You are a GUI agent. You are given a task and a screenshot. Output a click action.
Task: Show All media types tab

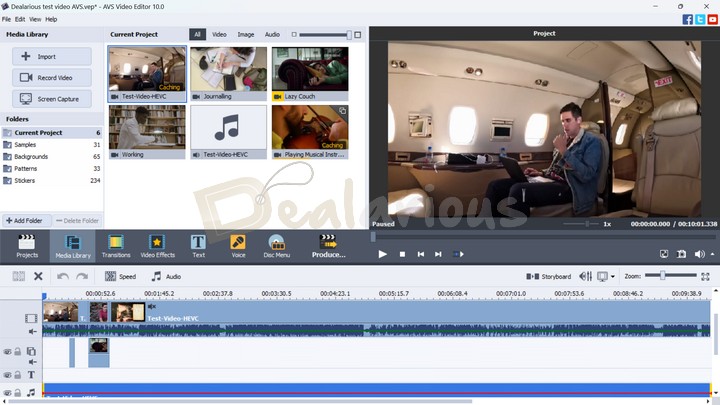tap(197, 34)
